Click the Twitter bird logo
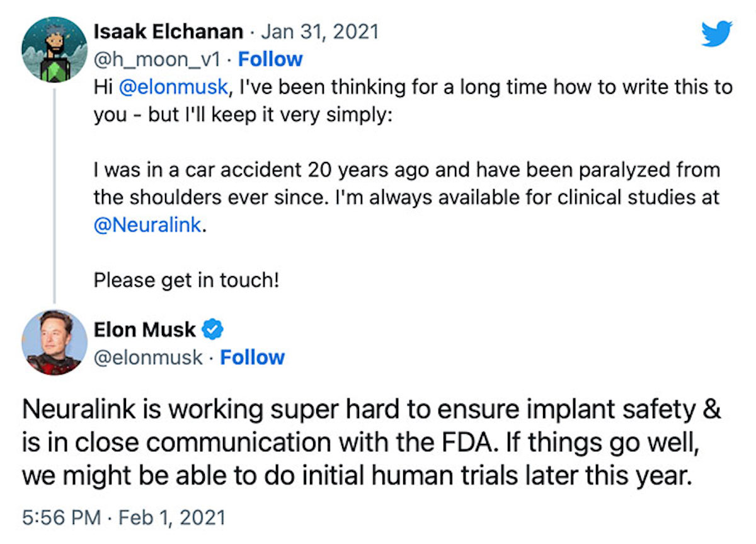 tap(718, 34)
